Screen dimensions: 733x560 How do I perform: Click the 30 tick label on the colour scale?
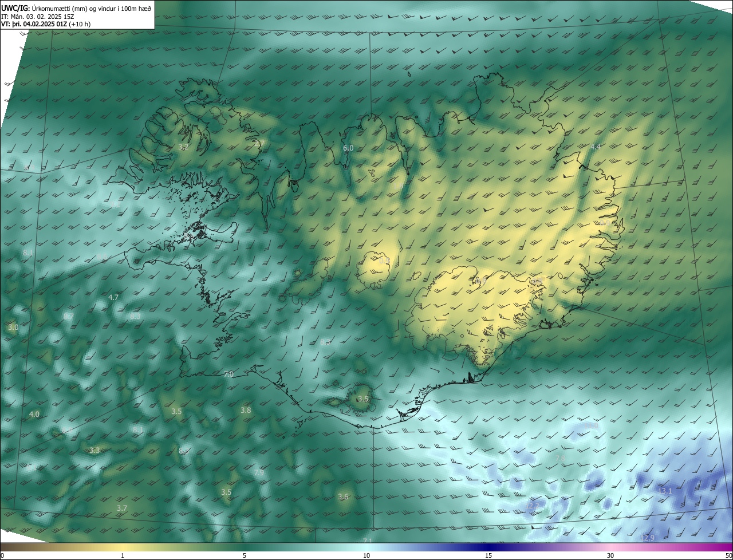(610, 555)
